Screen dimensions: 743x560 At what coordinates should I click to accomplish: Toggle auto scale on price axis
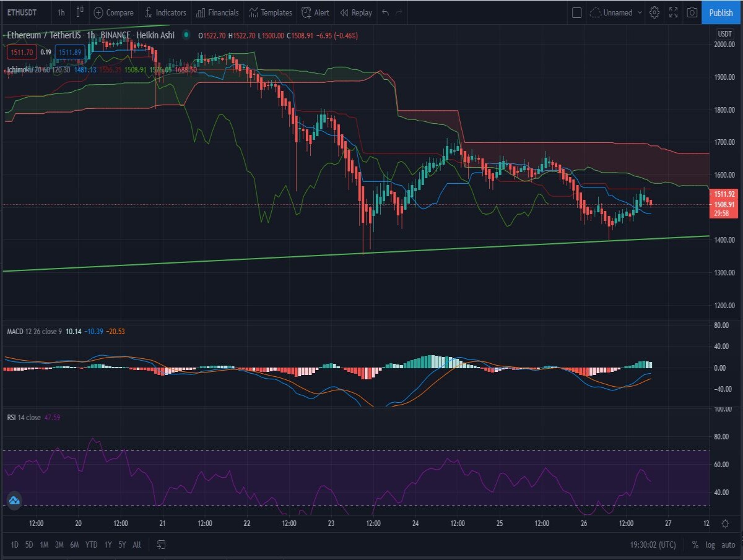point(728,545)
